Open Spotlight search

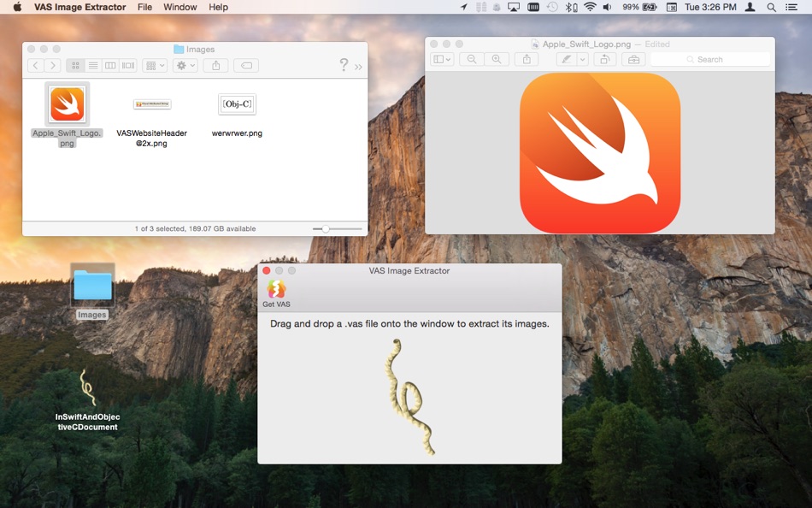(771, 7)
